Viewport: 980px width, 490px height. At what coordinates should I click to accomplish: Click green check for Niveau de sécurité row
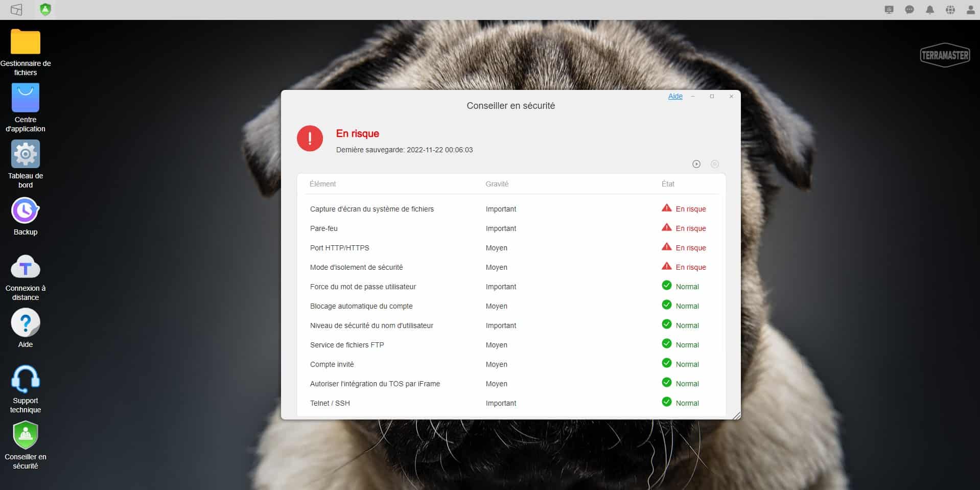tap(667, 324)
